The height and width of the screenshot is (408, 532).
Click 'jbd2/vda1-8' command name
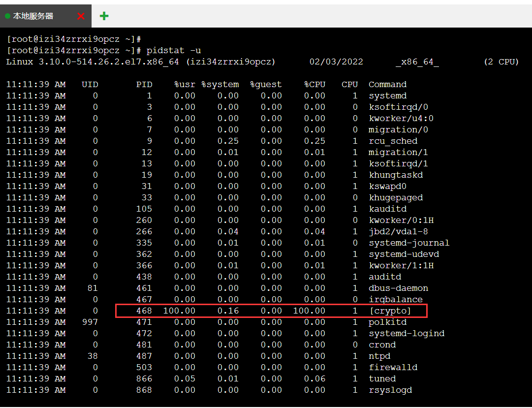click(399, 231)
